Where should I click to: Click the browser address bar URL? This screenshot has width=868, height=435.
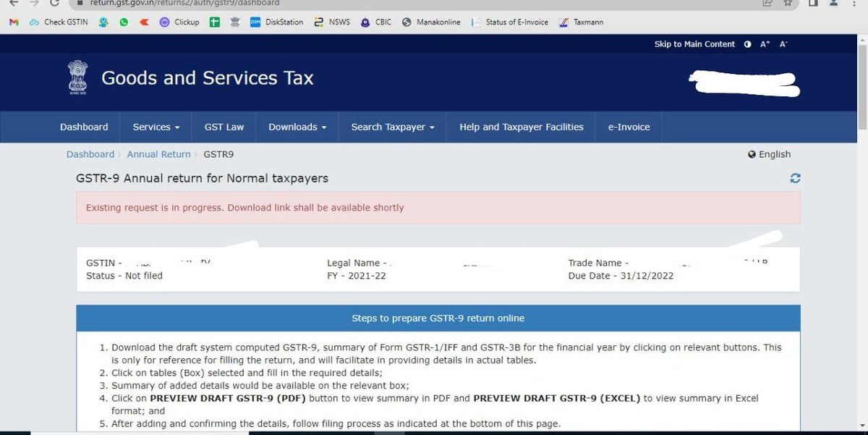click(184, 3)
